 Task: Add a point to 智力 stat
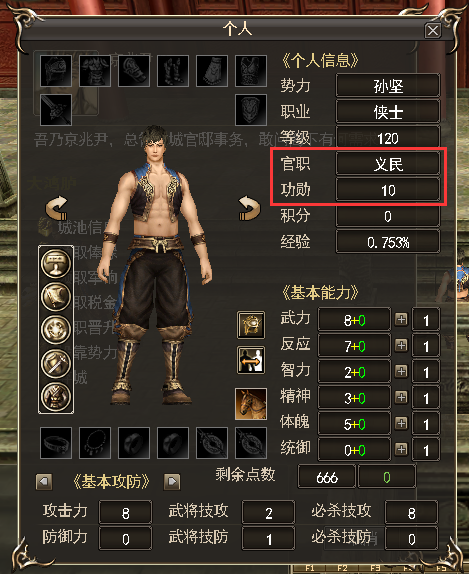coord(401,372)
